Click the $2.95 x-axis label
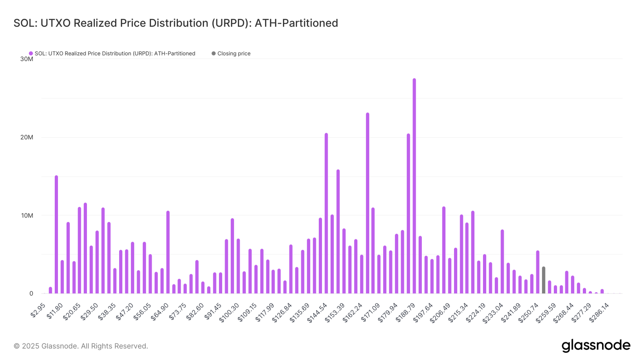644x362 pixels. 38,311
